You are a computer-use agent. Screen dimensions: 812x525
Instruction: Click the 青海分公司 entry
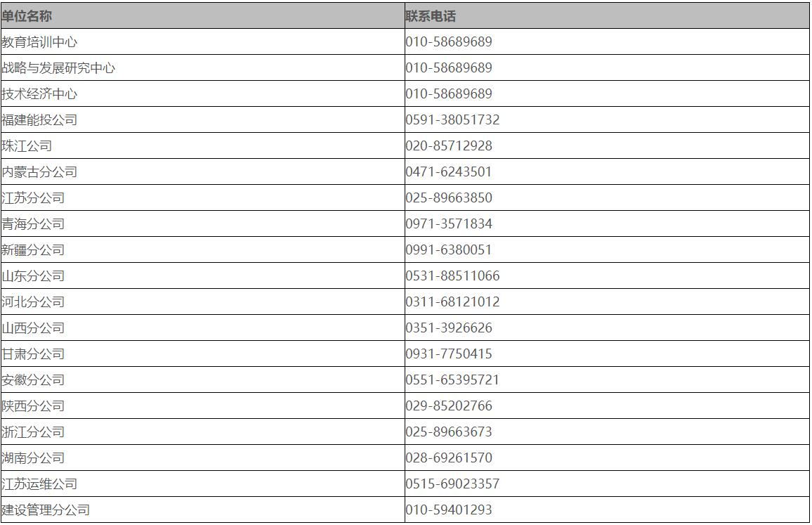click(x=33, y=224)
